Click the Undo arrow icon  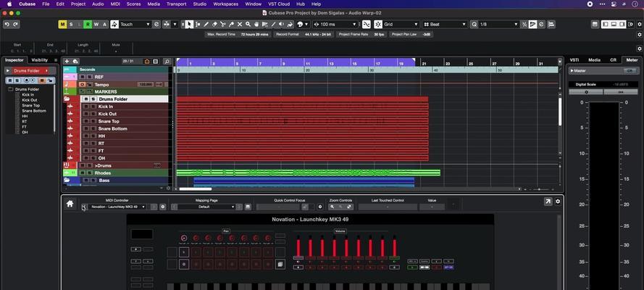point(7,24)
